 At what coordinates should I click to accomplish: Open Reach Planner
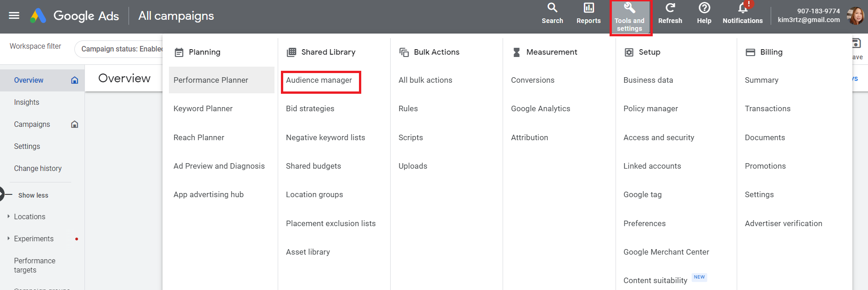point(199,137)
